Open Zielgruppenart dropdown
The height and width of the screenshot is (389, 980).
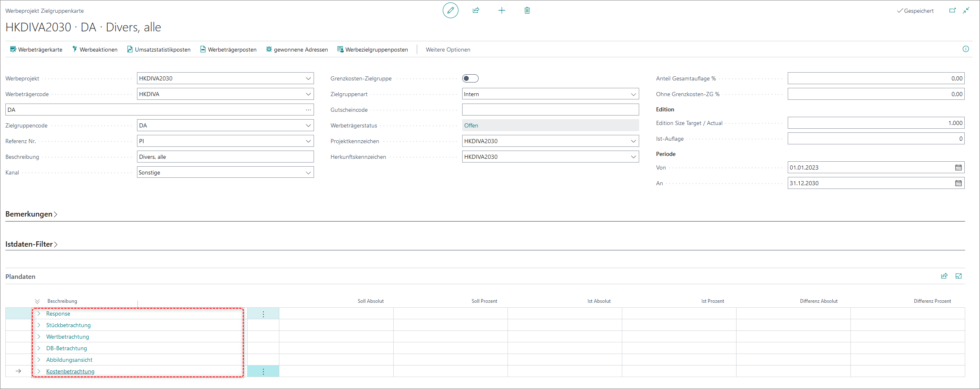pyautogui.click(x=633, y=94)
